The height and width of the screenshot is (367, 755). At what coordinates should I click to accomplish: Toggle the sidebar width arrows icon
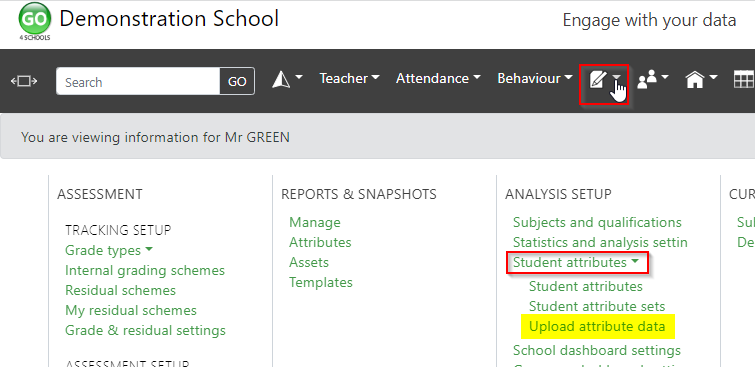(x=24, y=81)
